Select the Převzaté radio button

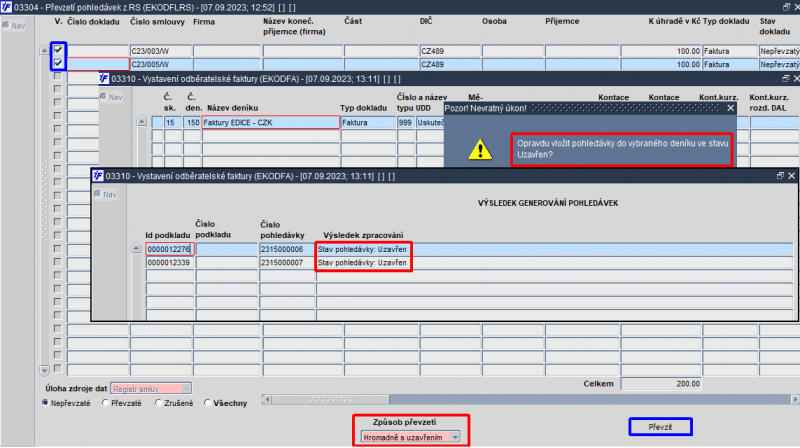(106, 403)
